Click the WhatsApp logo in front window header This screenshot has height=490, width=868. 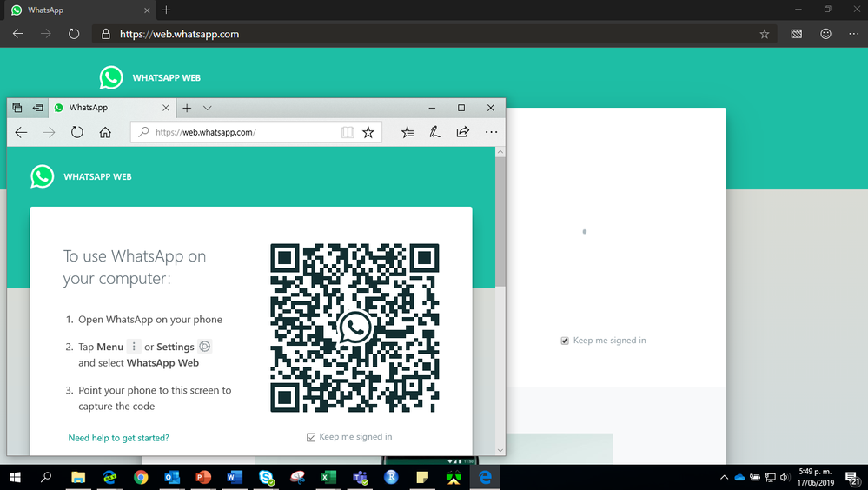[x=42, y=176]
